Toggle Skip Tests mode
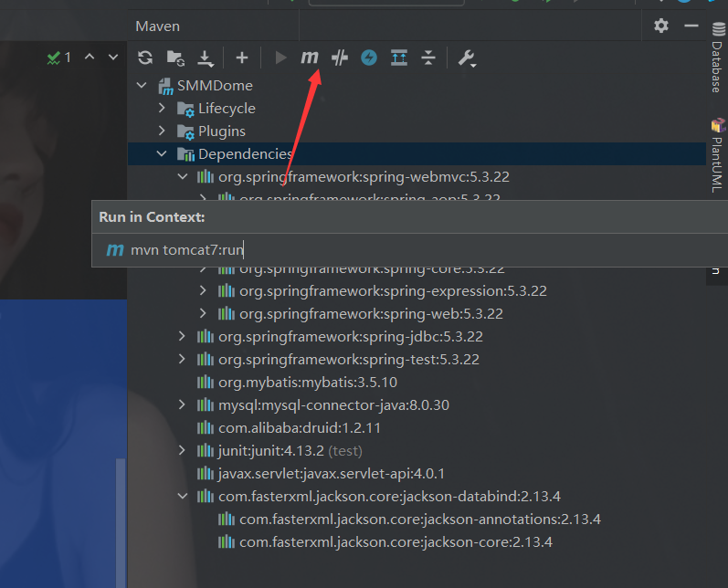Viewport: 728px width, 588px height. (340, 58)
